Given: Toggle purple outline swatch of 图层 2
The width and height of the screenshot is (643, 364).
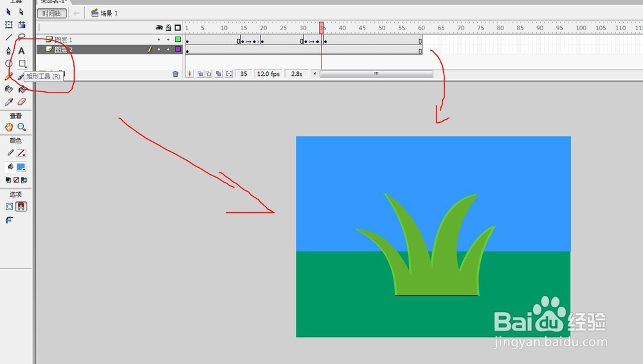Looking at the screenshot, I should pyautogui.click(x=177, y=50).
